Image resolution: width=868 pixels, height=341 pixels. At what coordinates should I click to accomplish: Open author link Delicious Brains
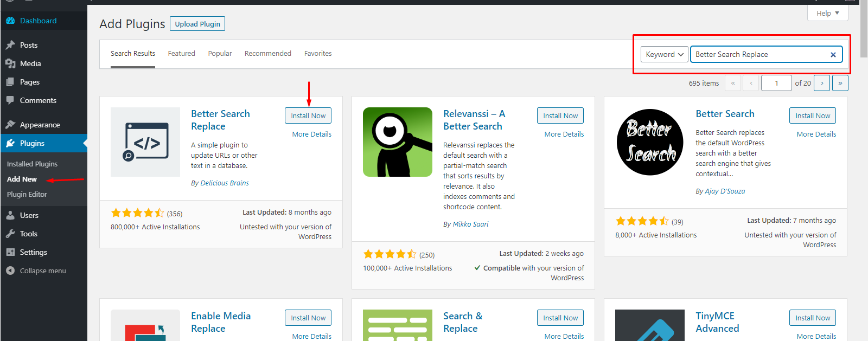225,183
